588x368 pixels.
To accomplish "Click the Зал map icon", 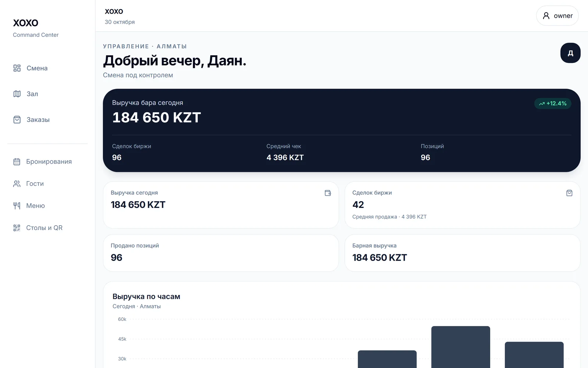I will [17, 94].
